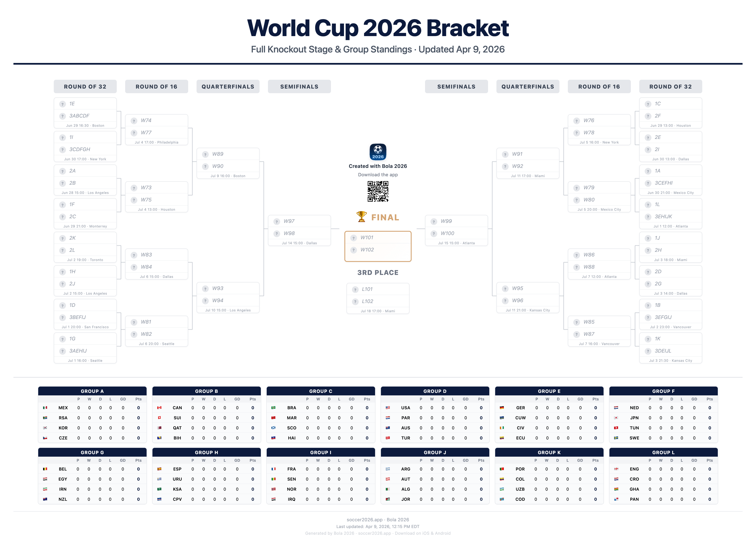
Task: Click the download app QR code
Action: (378, 191)
